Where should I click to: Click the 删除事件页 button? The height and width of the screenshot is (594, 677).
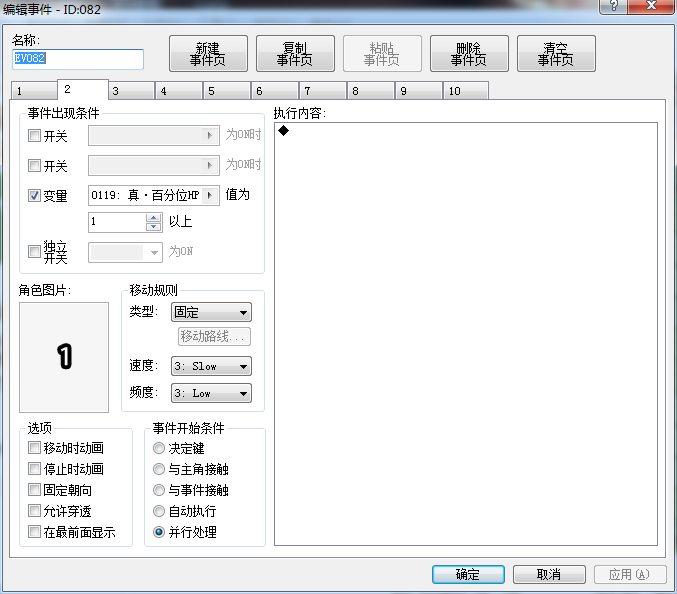[x=469, y=54]
